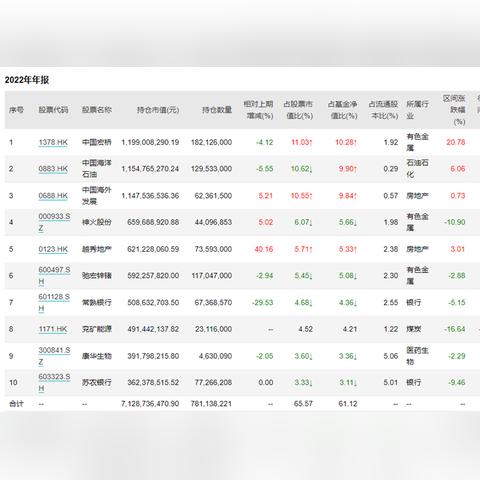
Task: Click holding quantity 129,533,000
Action: click(211, 169)
